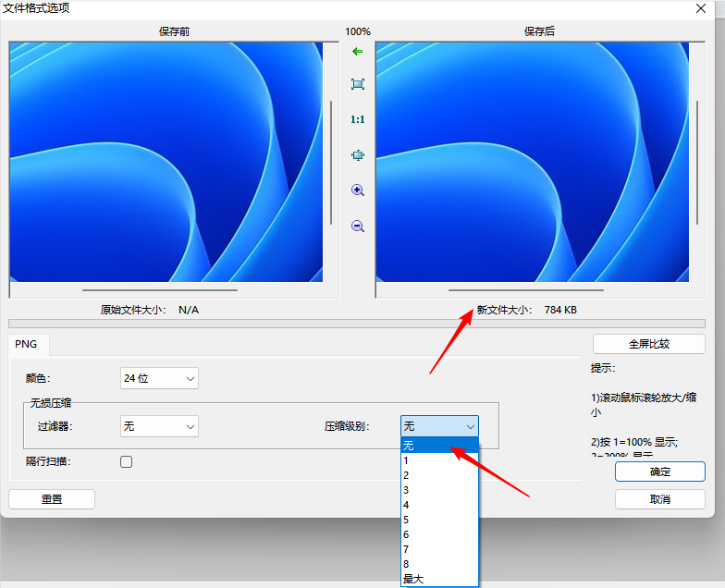725x588 pixels.
Task: Click the green left arrow icon
Action: pyautogui.click(x=357, y=52)
